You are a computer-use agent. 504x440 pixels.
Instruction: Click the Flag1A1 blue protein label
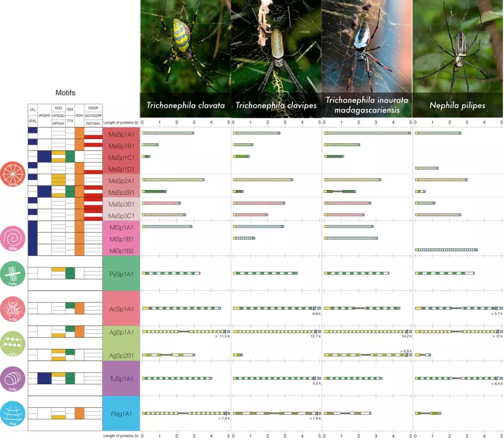pyautogui.click(x=121, y=413)
